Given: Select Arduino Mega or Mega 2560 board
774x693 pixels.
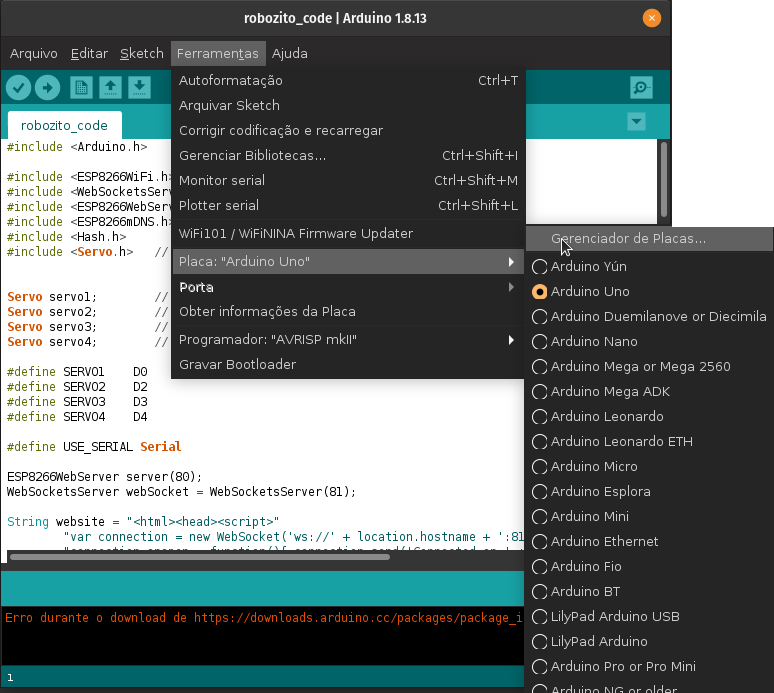Looking at the screenshot, I should [650, 367].
